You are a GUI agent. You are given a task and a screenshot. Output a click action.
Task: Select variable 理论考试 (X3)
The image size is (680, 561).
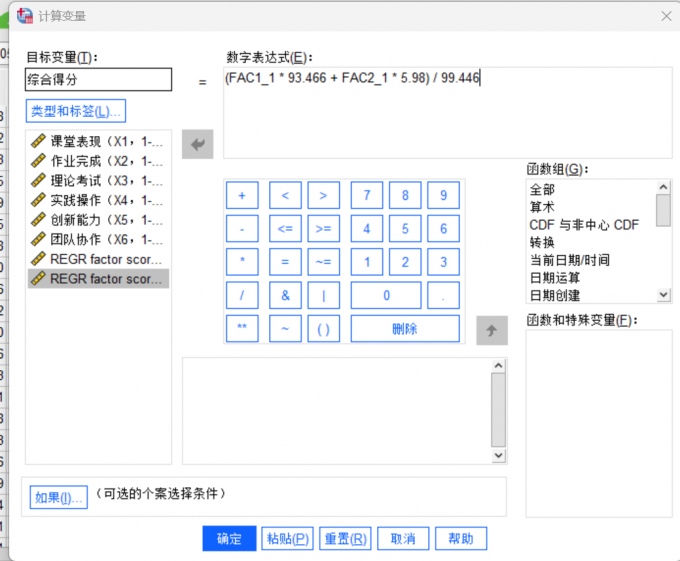(98, 180)
